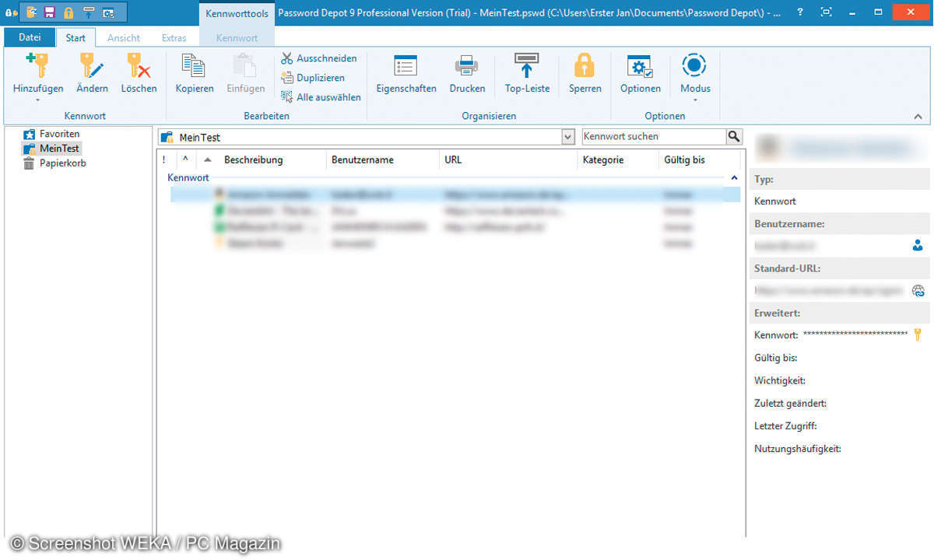Click the solid triangle sort column header
The image size is (934, 560).
tap(207, 159)
